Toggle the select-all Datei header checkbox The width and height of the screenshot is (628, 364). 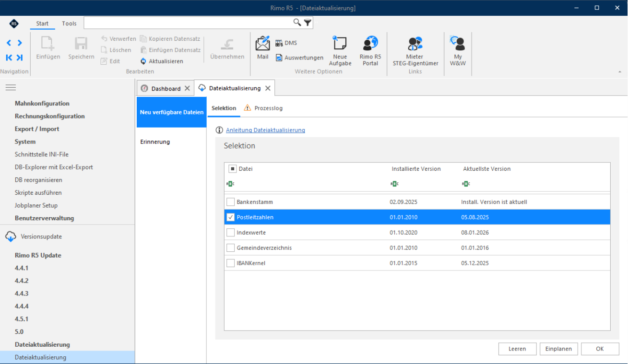(232, 169)
